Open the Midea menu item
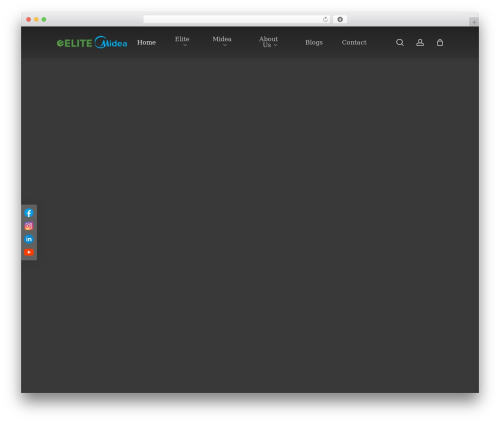Viewport: 500px width, 423px height. [222, 39]
